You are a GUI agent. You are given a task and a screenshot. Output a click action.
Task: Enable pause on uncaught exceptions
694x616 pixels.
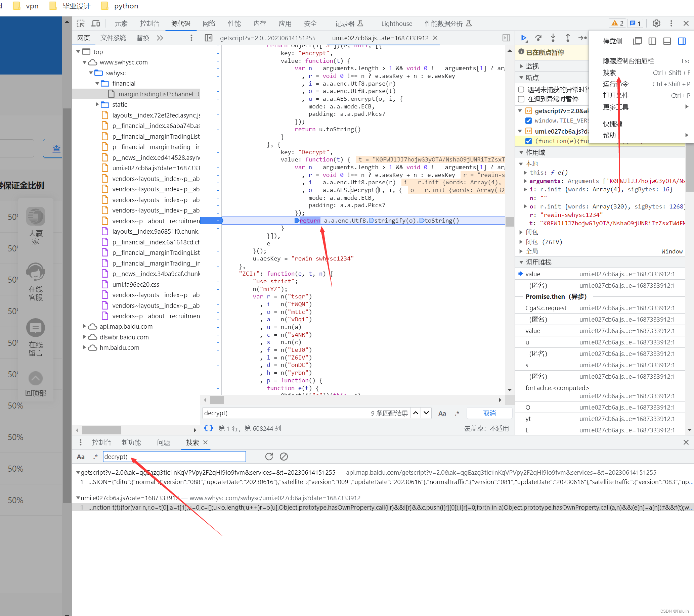(521, 90)
